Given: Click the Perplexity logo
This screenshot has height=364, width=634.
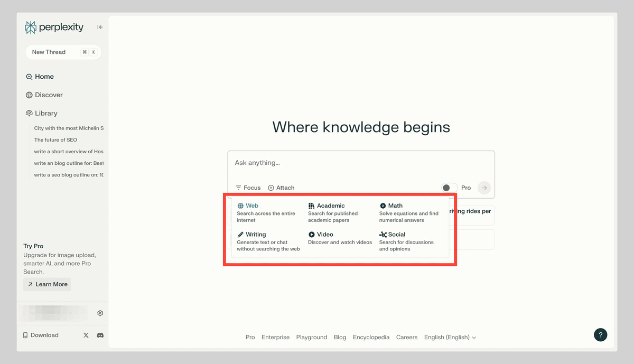Looking at the screenshot, I should 54,27.
